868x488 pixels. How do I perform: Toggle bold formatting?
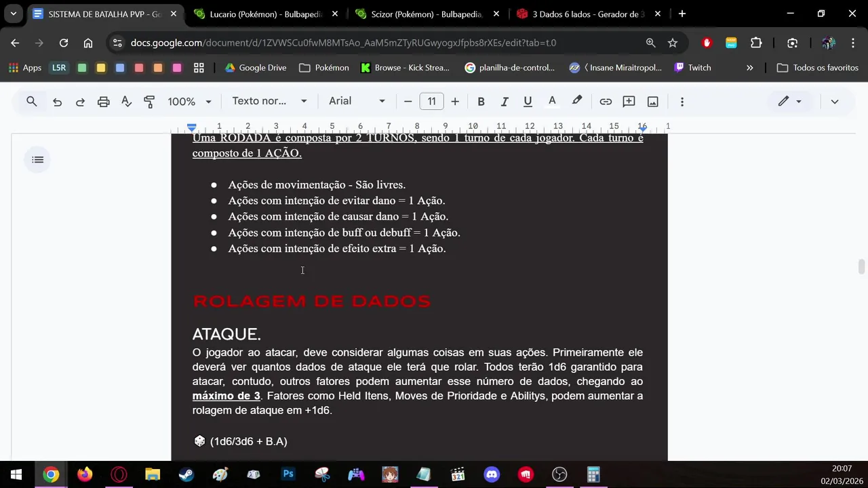481,102
